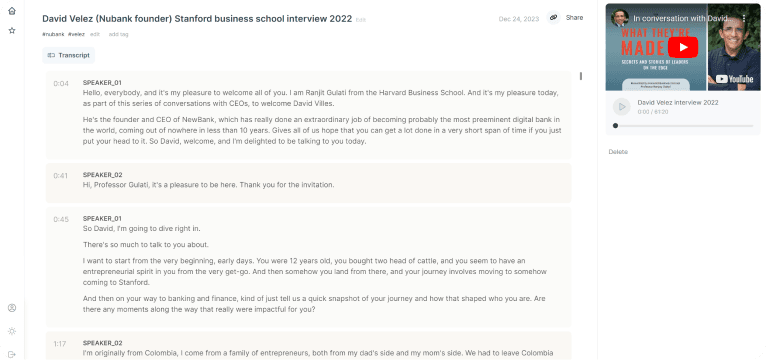Click the logout icon in sidebar

pyautogui.click(x=12, y=354)
